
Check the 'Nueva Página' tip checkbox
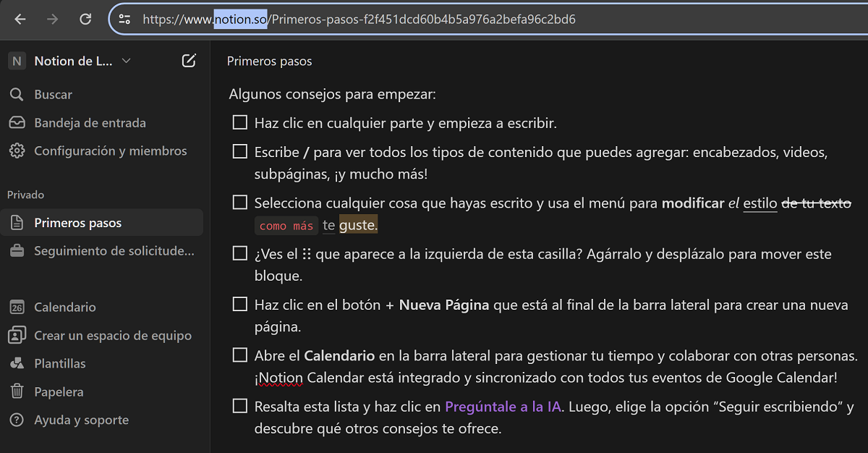tap(239, 304)
